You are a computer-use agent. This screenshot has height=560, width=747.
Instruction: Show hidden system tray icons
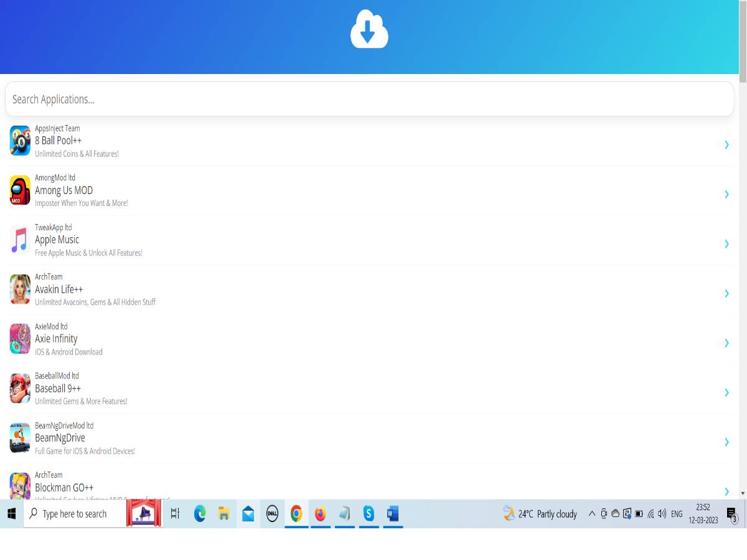592,514
